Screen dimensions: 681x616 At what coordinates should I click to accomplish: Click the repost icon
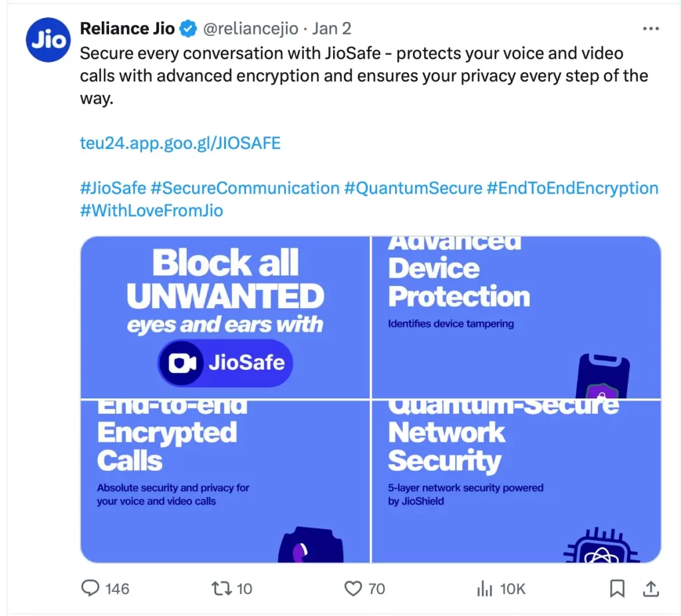pyautogui.click(x=221, y=588)
